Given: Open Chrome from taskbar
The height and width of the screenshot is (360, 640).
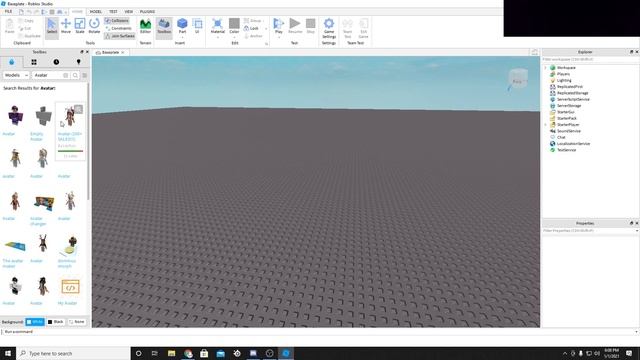Looking at the screenshot, I should point(188,353).
